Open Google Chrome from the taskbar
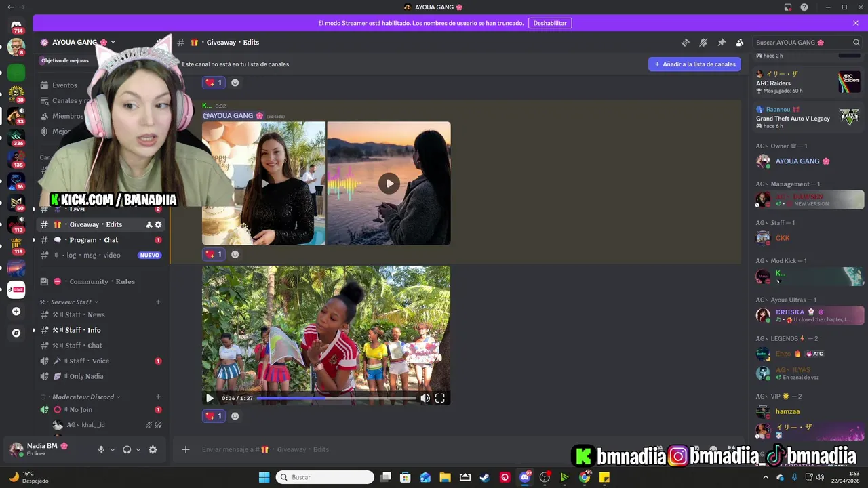 (585, 477)
